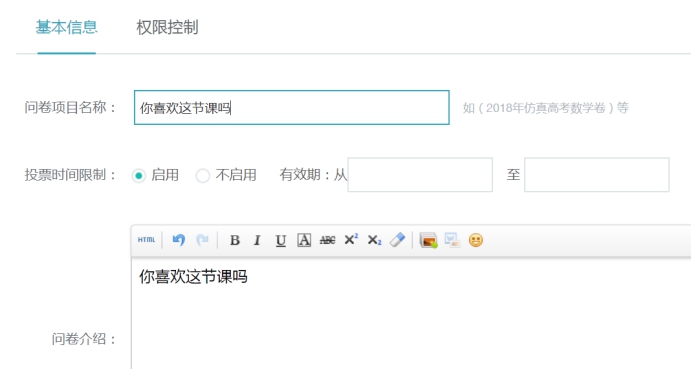692x369 pixels.
Task: Clear formatting with the eraser
Action: coord(397,240)
